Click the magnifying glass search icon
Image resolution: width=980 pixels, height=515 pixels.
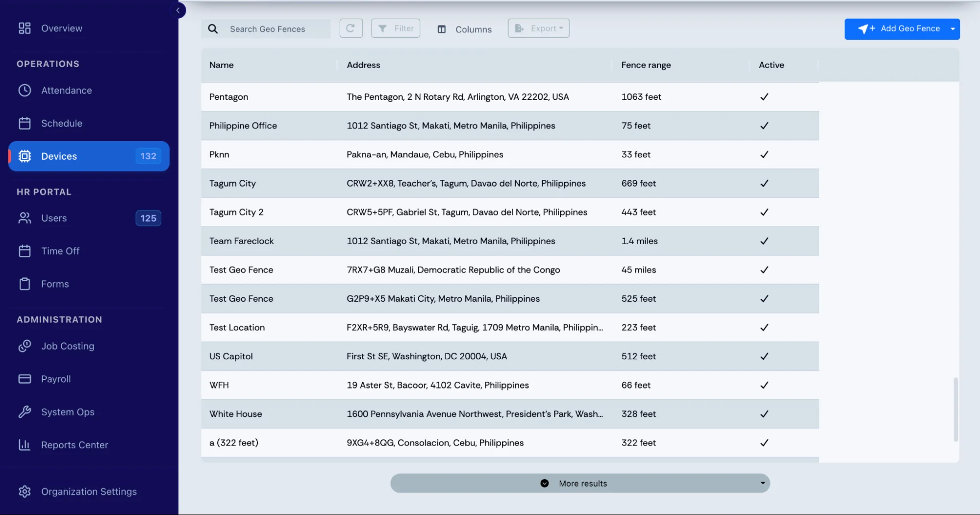point(213,29)
